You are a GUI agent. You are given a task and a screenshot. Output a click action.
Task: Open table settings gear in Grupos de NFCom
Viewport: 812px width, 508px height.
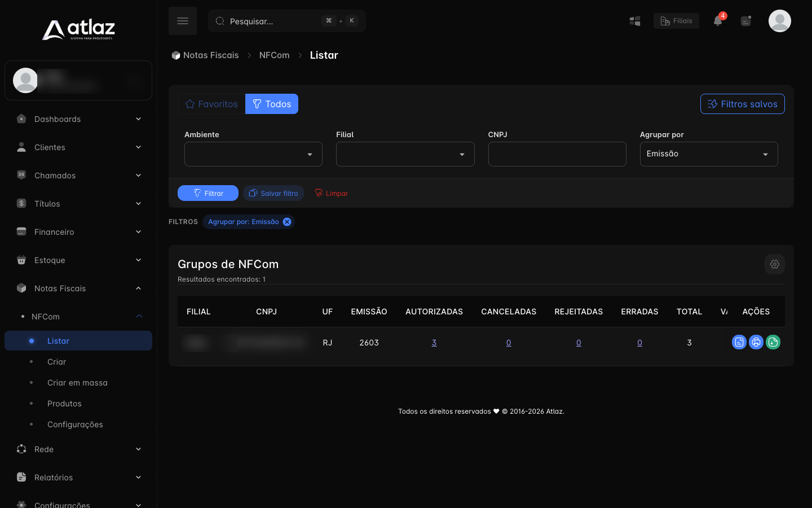[x=775, y=264]
